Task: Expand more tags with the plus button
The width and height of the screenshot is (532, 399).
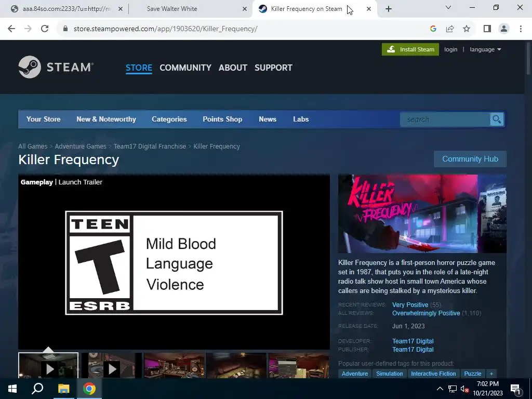Action: 491,374
